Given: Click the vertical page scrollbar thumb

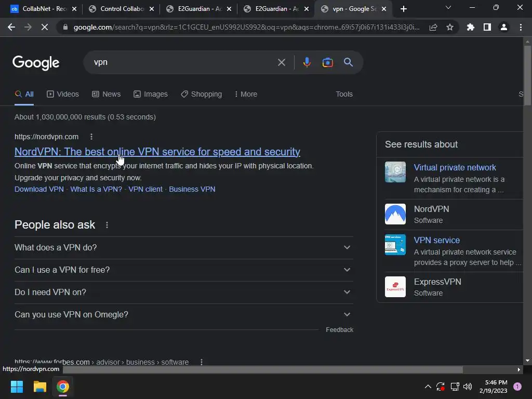Looking at the screenshot, I should (527, 75).
